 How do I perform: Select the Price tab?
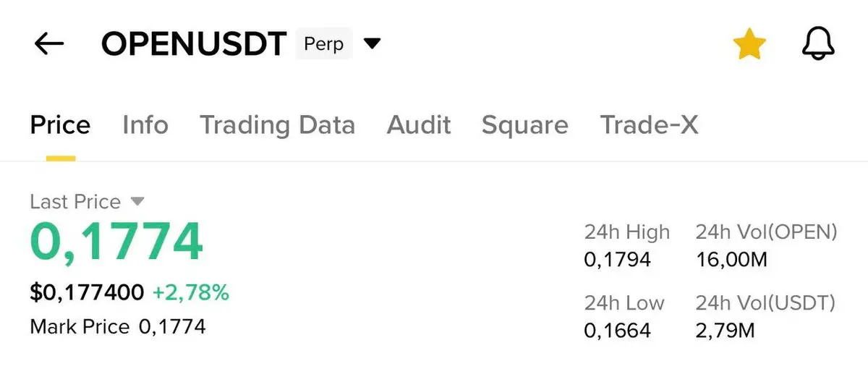point(60,125)
